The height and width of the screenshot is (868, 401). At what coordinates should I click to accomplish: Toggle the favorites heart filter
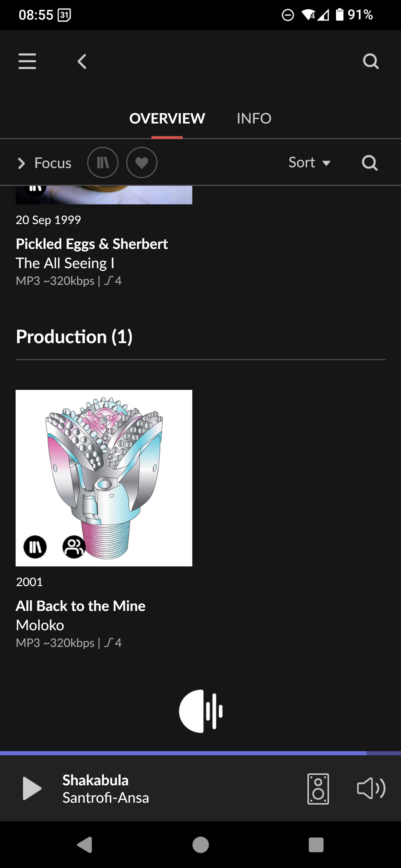tap(142, 162)
